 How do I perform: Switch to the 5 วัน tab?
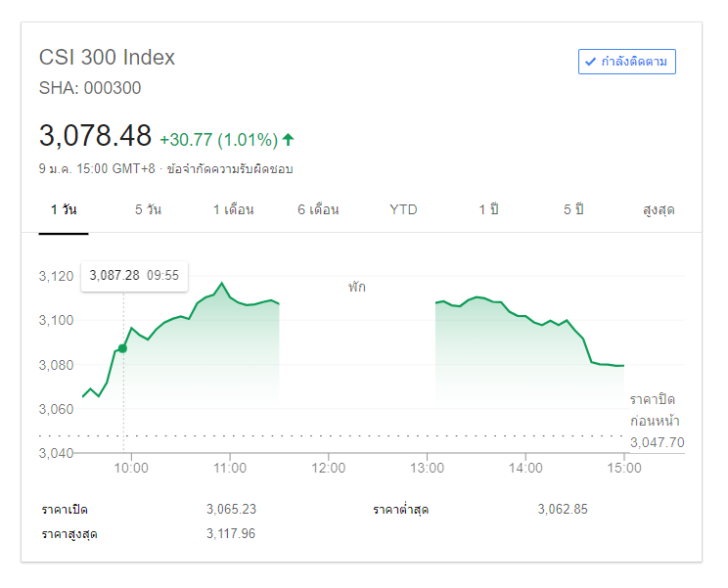click(148, 209)
